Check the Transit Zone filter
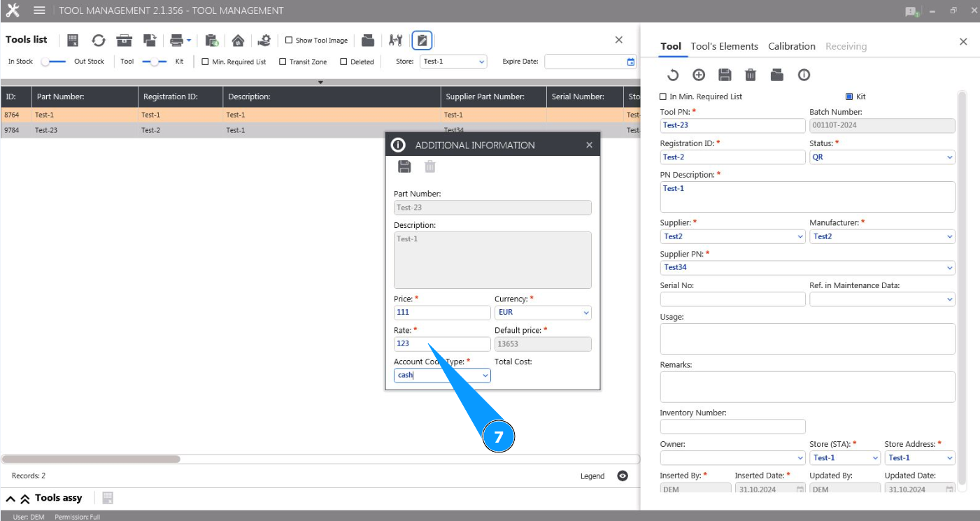This screenshot has width=980, height=521. [283, 62]
